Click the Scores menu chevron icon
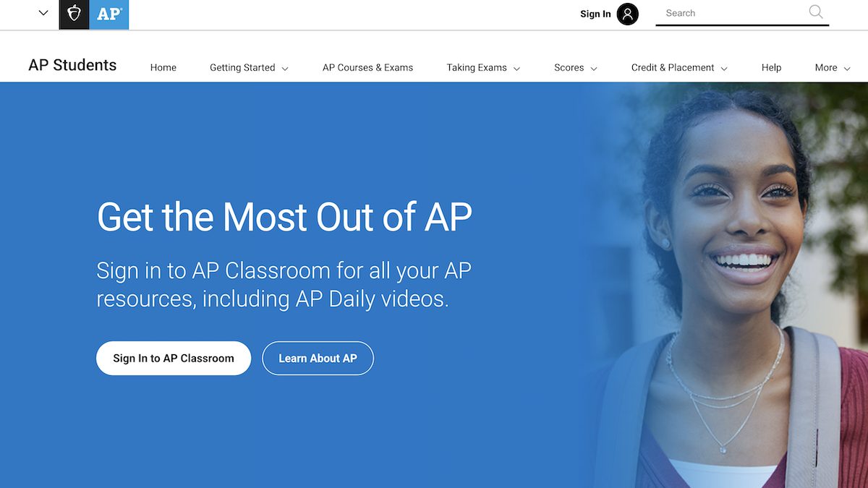868x488 pixels. [593, 68]
